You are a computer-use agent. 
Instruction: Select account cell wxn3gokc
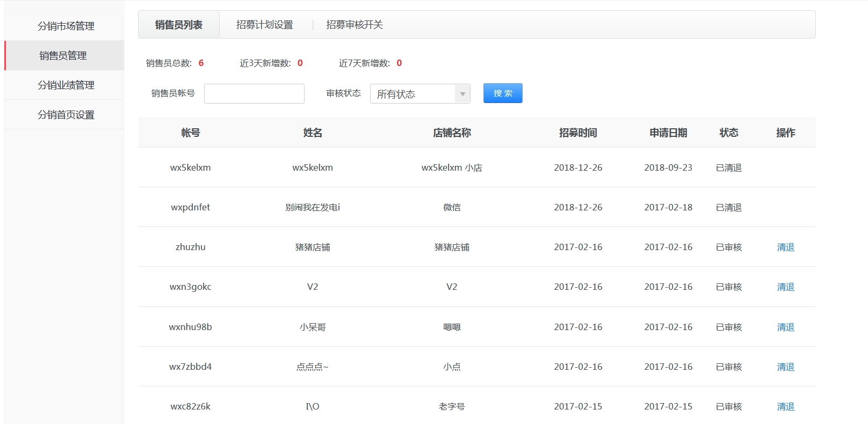190,287
